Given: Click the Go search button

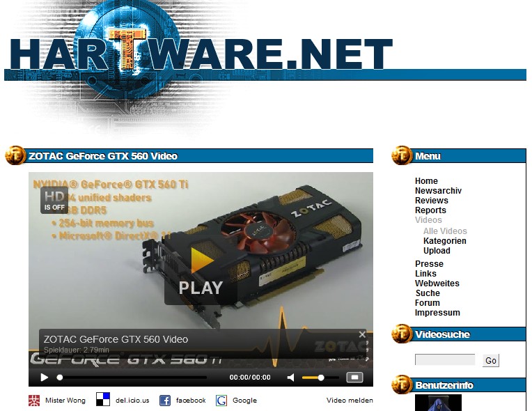Looking at the screenshot, I should [x=491, y=360].
